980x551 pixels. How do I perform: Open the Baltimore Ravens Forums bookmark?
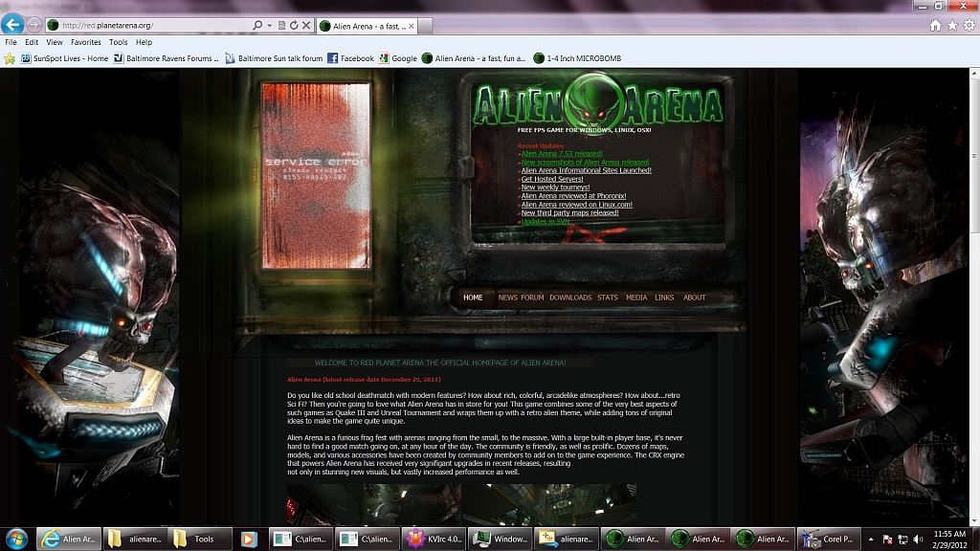click(167, 58)
